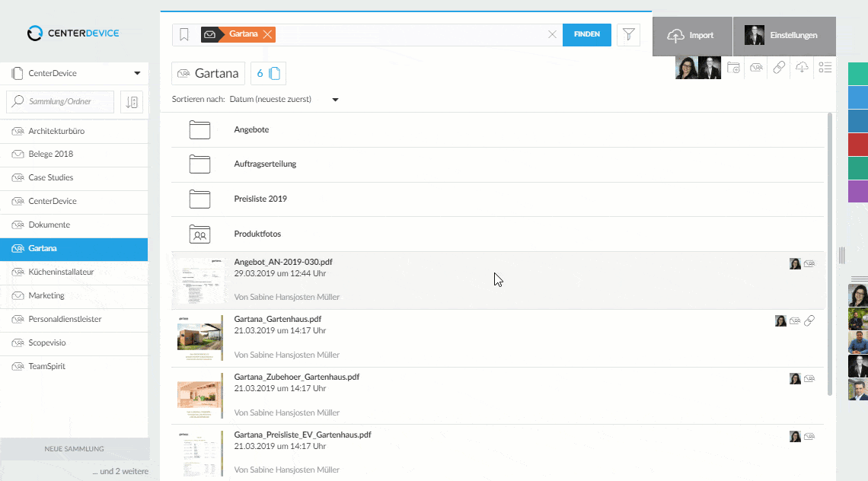Switch to list view icon
The image size is (868, 481).
825,68
